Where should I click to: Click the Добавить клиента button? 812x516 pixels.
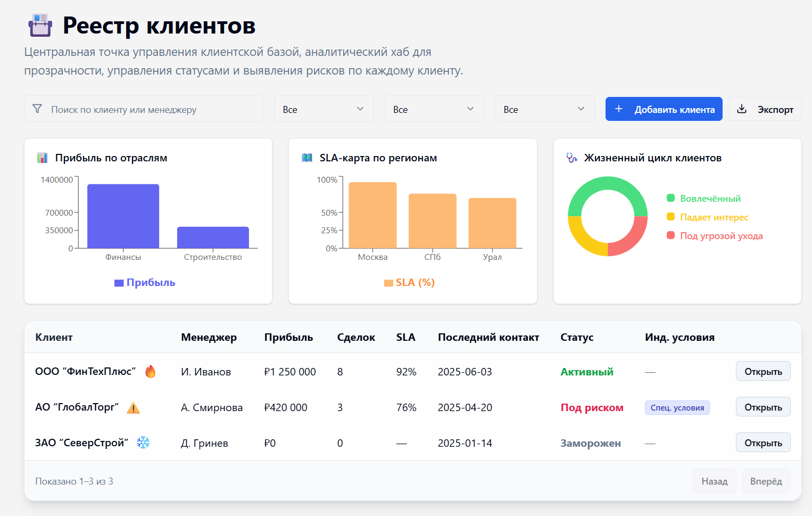click(664, 109)
